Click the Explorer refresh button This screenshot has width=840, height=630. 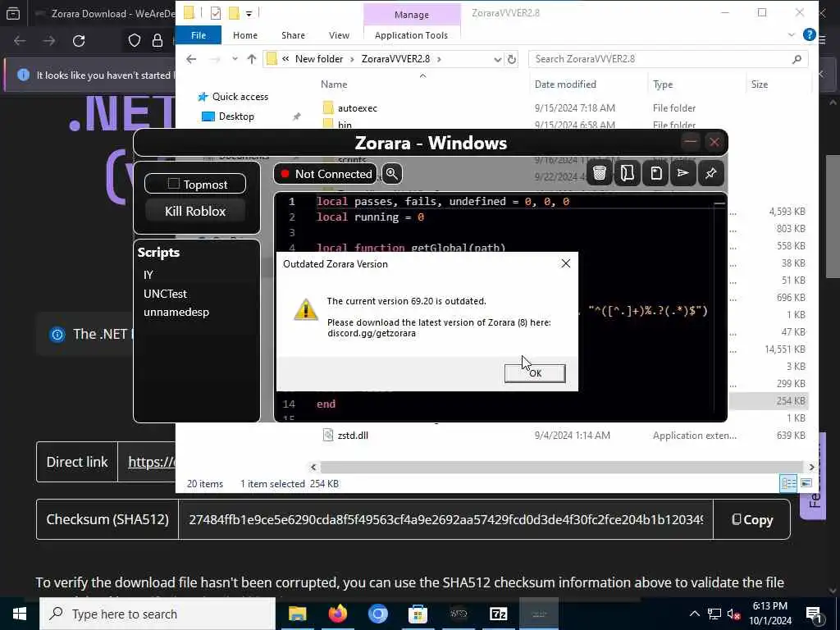pyautogui.click(x=512, y=59)
